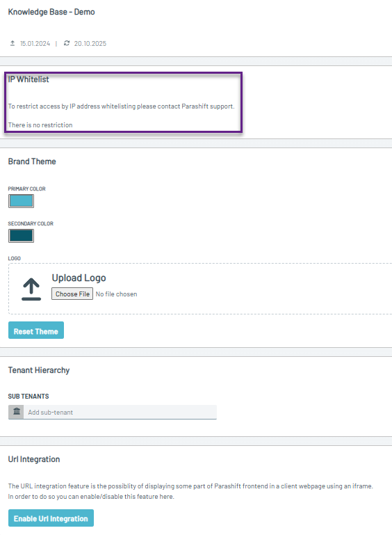Click the IP Whitelist section heading
This screenshot has width=392, height=535.
(x=28, y=79)
